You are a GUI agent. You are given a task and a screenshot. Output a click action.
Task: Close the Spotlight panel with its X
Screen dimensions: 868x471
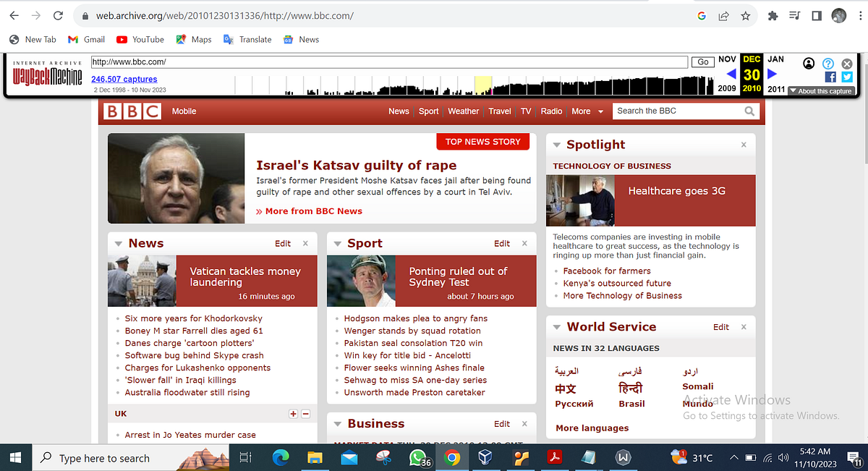tap(744, 145)
